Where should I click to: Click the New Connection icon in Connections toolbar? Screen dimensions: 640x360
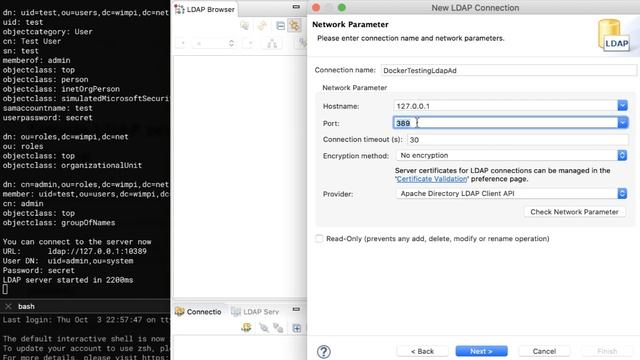pyautogui.click(x=246, y=327)
